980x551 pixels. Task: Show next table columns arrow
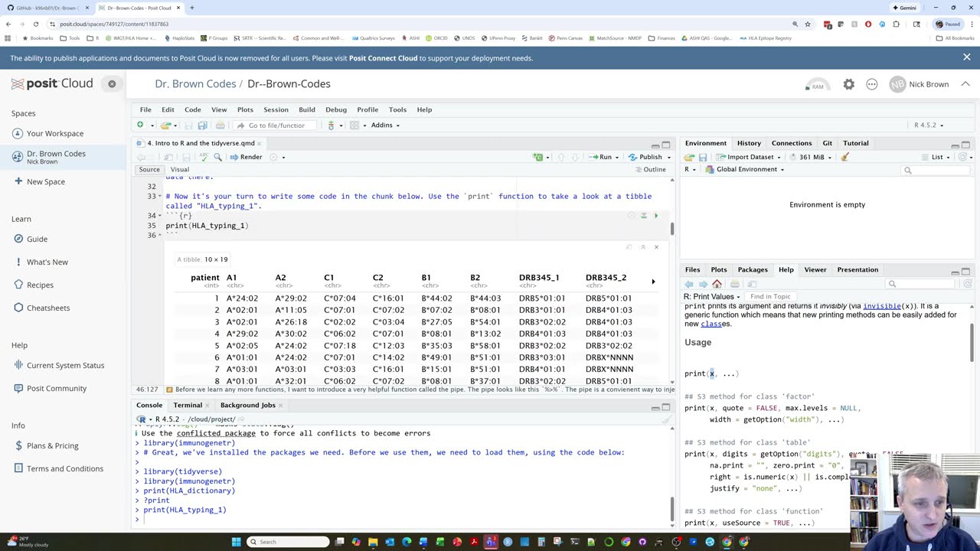click(653, 282)
